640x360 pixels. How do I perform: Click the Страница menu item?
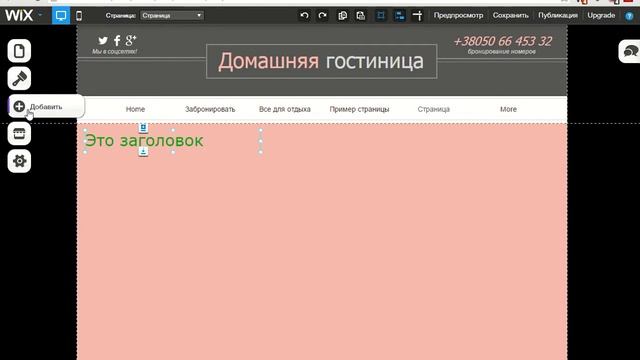(x=433, y=109)
